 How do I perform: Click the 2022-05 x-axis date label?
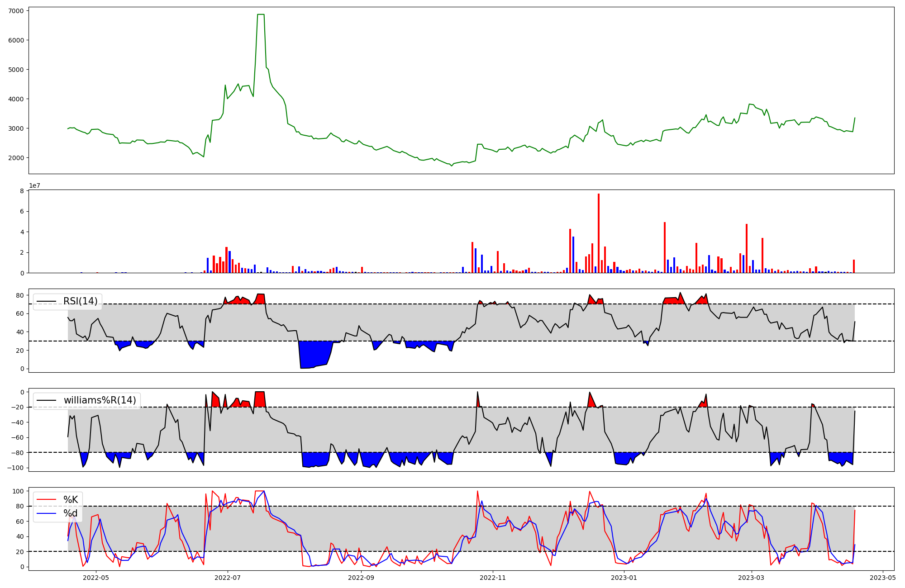(96, 578)
